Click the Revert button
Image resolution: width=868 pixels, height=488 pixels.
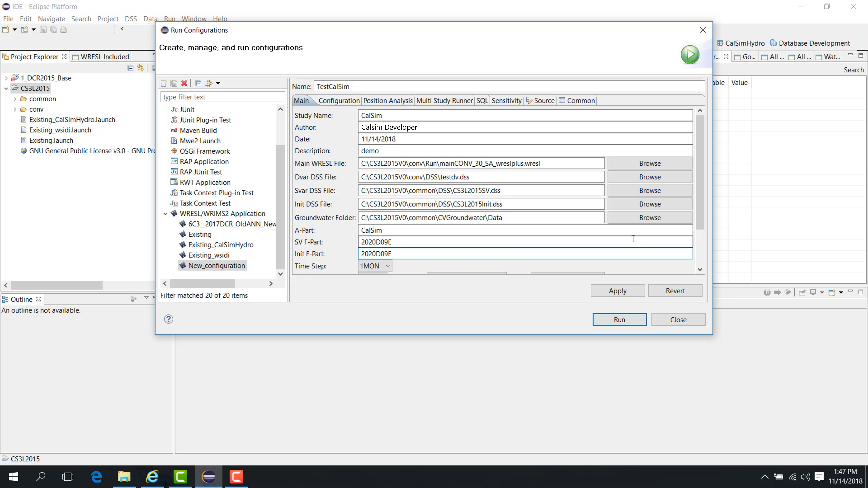pos(675,291)
